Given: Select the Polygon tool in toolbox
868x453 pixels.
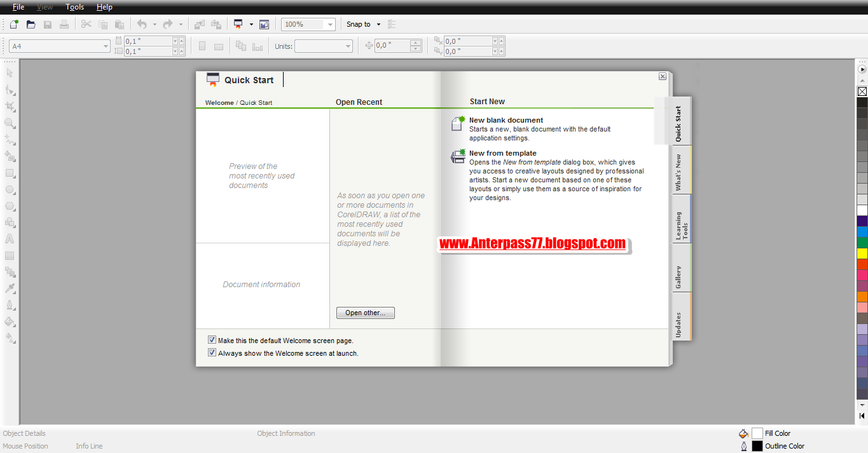Looking at the screenshot, I should 10,206.
